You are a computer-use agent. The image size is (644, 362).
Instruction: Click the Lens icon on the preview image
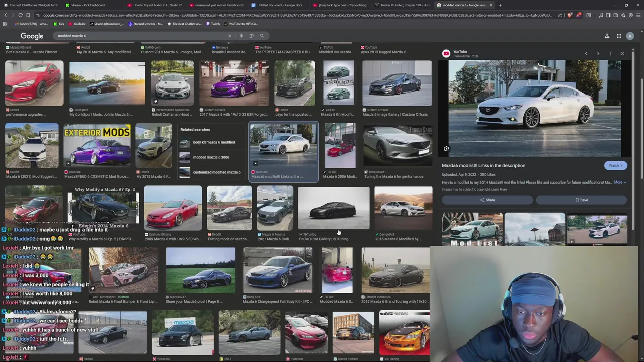pyautogui.click(x=446, y=149)
